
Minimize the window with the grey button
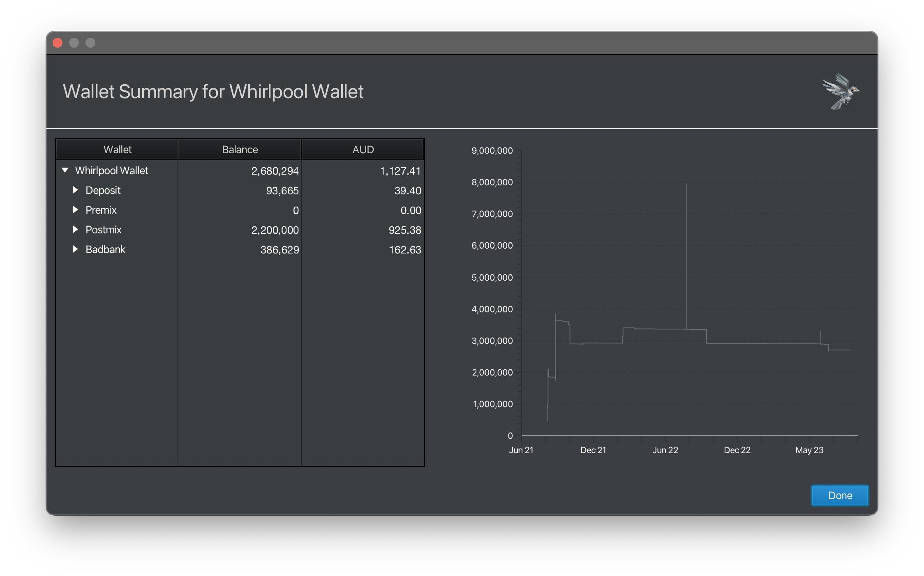[74, 43]
